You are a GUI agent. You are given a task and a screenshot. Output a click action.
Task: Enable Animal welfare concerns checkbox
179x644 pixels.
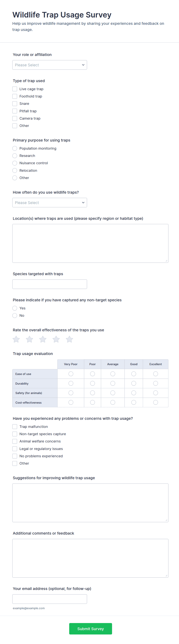tap(15, 441)
